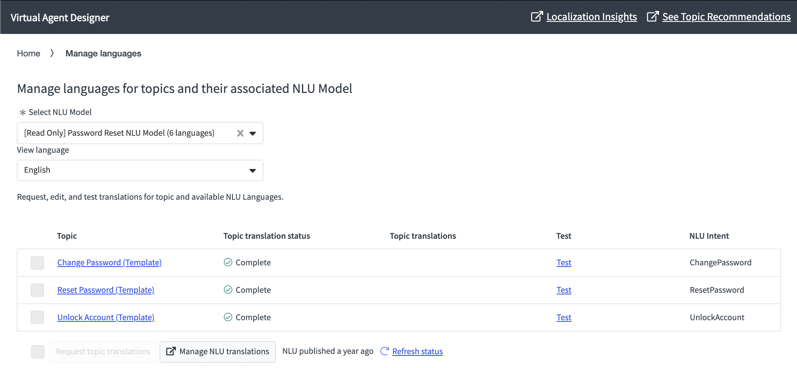Go to Home in the breadcrumb
Viewport: 797px width, 368px height.
(x=28, y=53)
